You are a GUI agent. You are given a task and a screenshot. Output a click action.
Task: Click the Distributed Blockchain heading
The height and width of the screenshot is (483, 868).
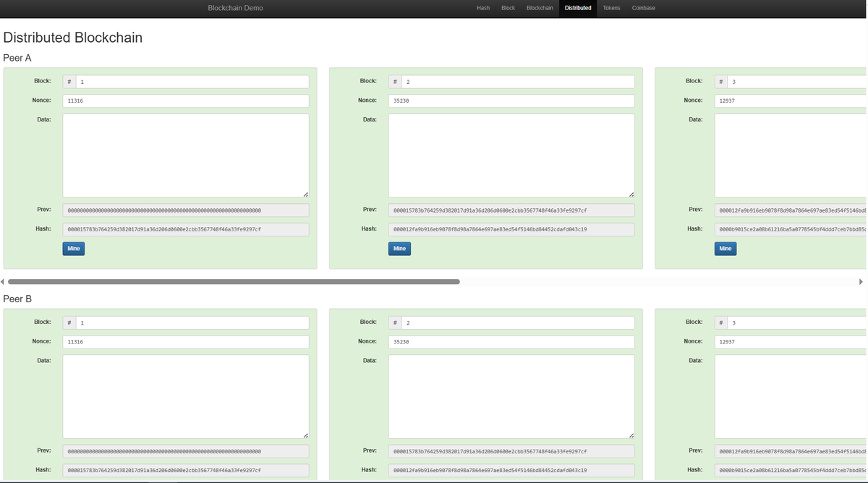(73, 38)
